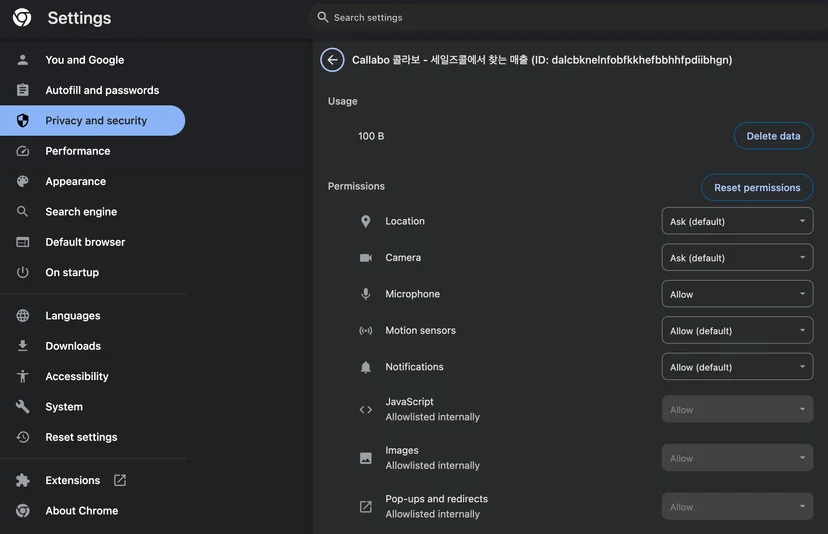Click the palette icon for Appearance
Screen dimensions: 828x534
[23, 181]
